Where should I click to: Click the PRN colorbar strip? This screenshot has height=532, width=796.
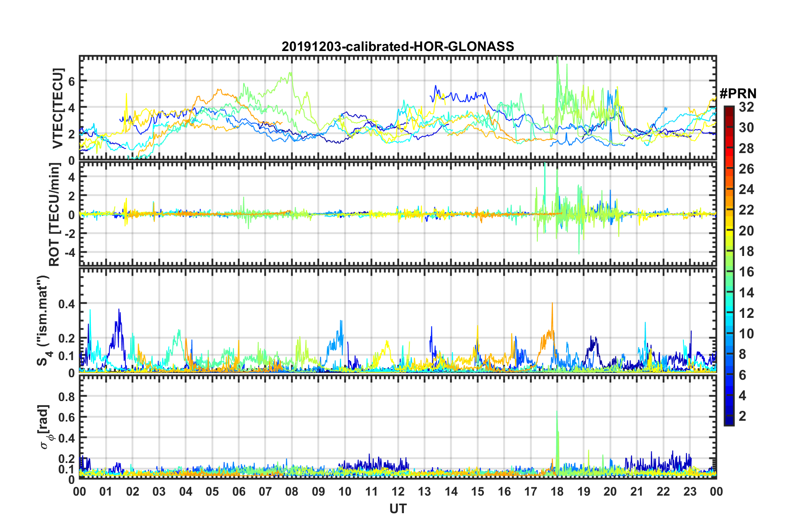coord(729,266)
